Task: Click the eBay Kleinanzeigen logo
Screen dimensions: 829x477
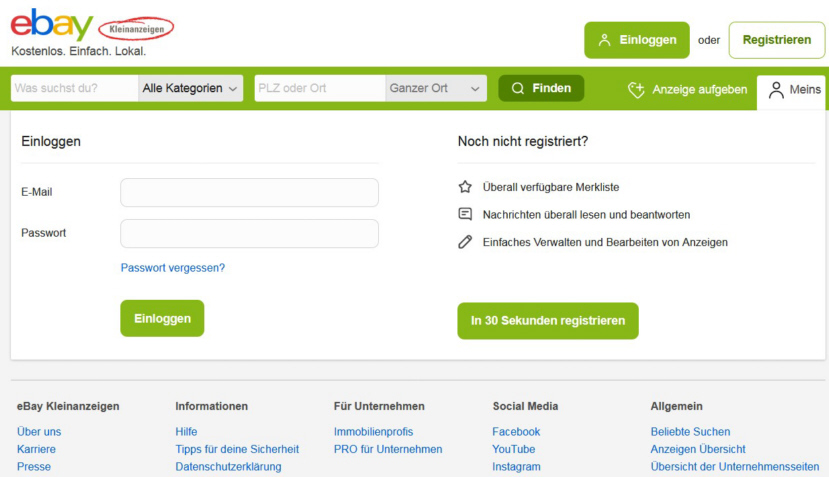Action: [x=92, y=25]
